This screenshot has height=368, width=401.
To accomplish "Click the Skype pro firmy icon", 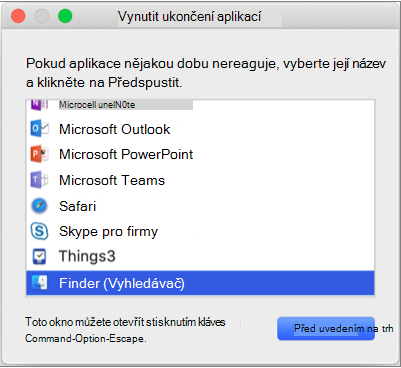I will point(39,231).
